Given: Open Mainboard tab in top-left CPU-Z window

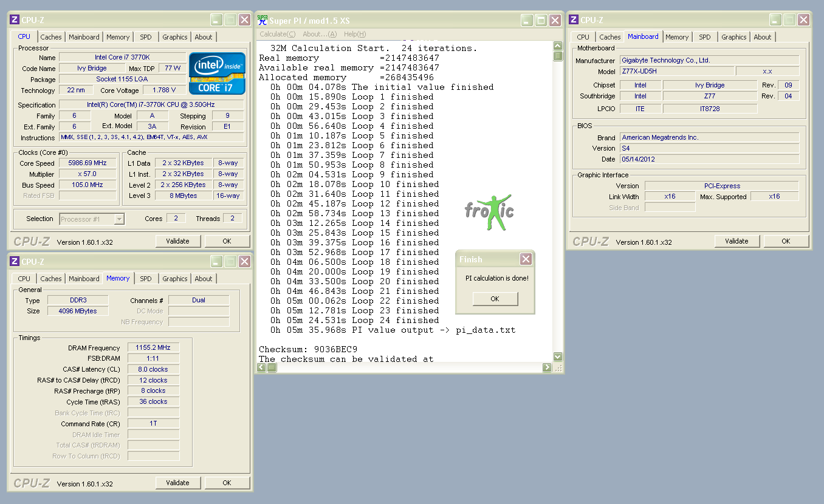Looking at the screenshot, I should click(84, 37).
